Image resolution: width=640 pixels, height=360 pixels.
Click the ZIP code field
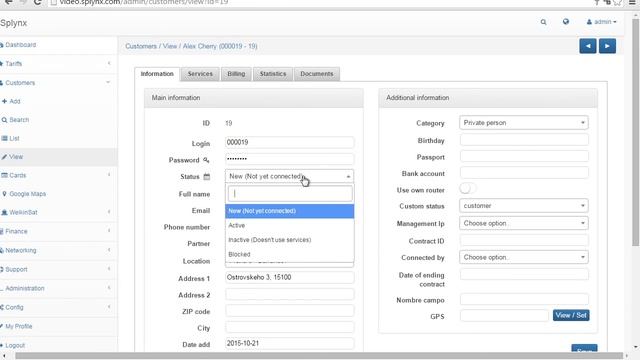point(289,311)
